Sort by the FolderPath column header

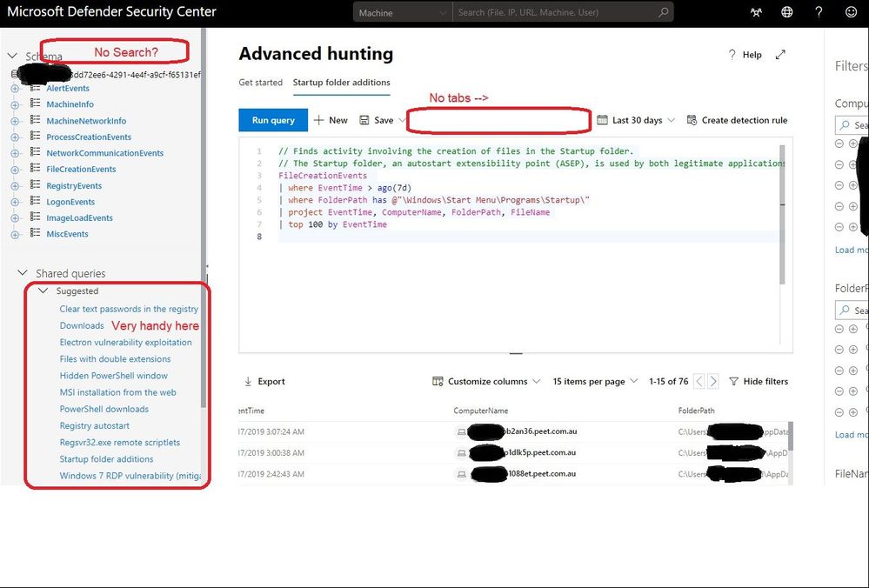(x=696, y=411)
